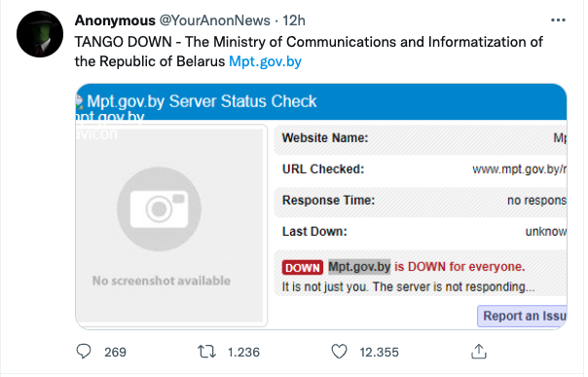Click the 1.236 retweets count

243,353
